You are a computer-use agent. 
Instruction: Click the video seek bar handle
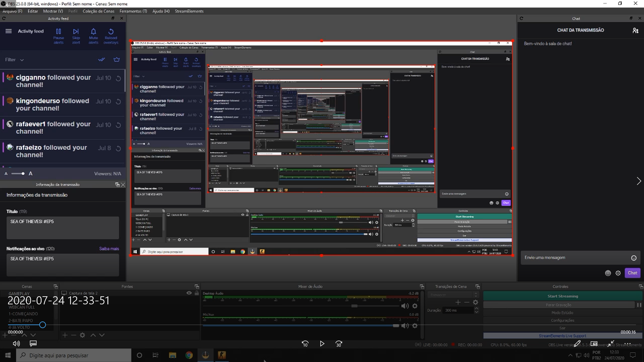click(x=42, y=325)
